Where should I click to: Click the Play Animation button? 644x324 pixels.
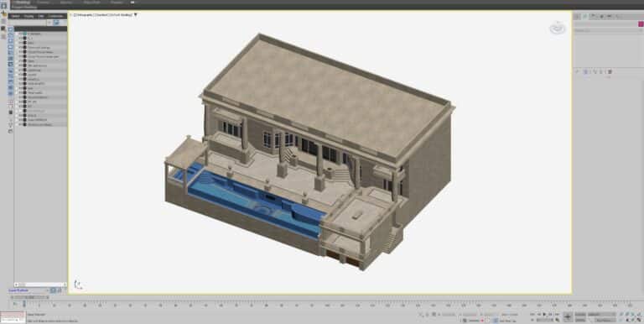tap(545, 314)
